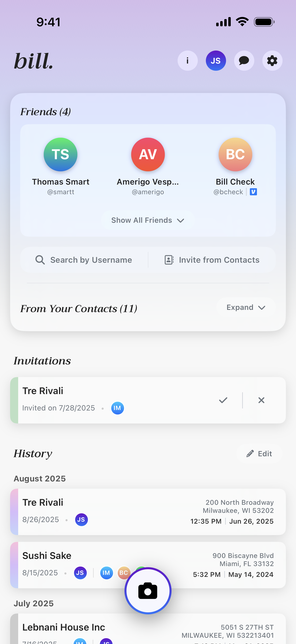The width and height of the screenshot is (296, 644).
Task: Expand Show All Friends list
Action: click(148, 220)
